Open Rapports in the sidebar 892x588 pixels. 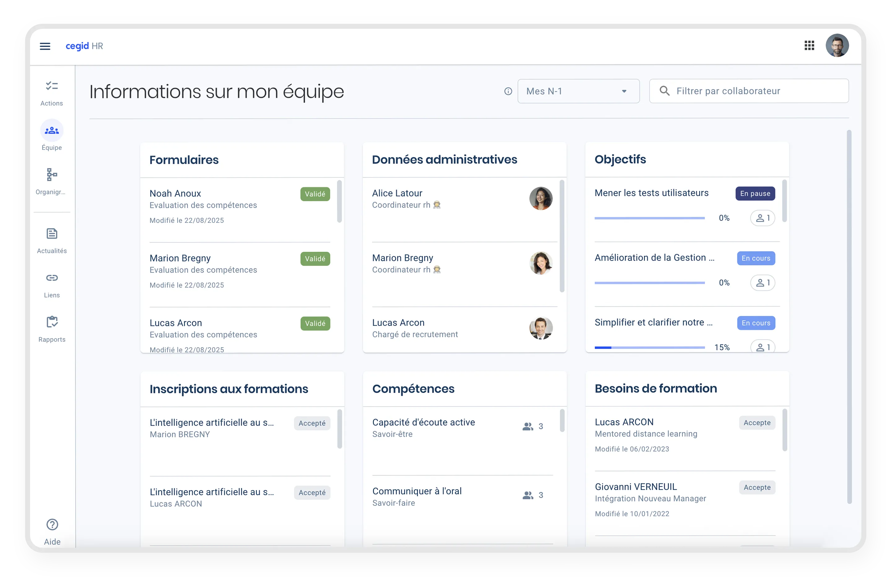(52, 322)
